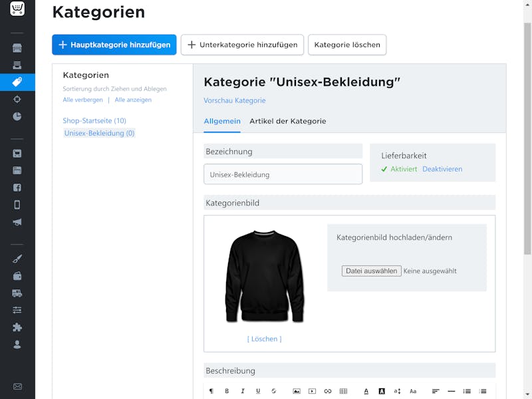Select Shop-Startseite (10) in category tree

94,121
